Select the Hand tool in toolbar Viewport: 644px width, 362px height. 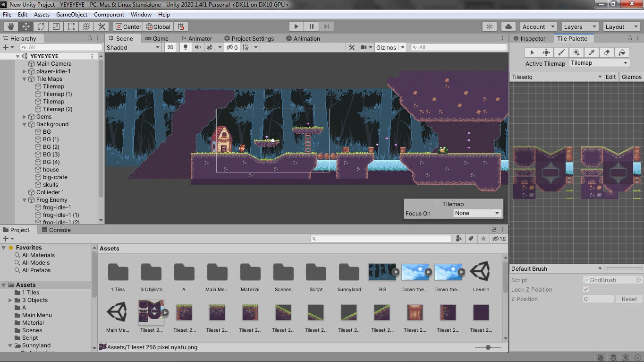tap(10, 26)
